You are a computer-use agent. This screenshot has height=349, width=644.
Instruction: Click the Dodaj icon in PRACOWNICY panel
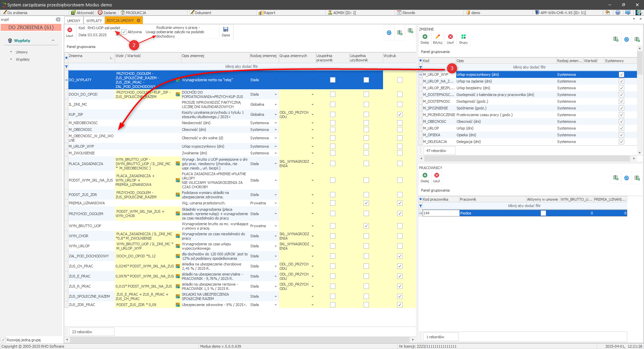[x=425, y=176]
